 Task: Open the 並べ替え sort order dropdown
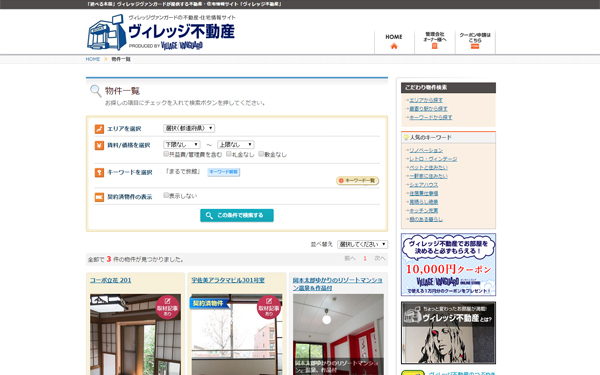coord(362,244)
